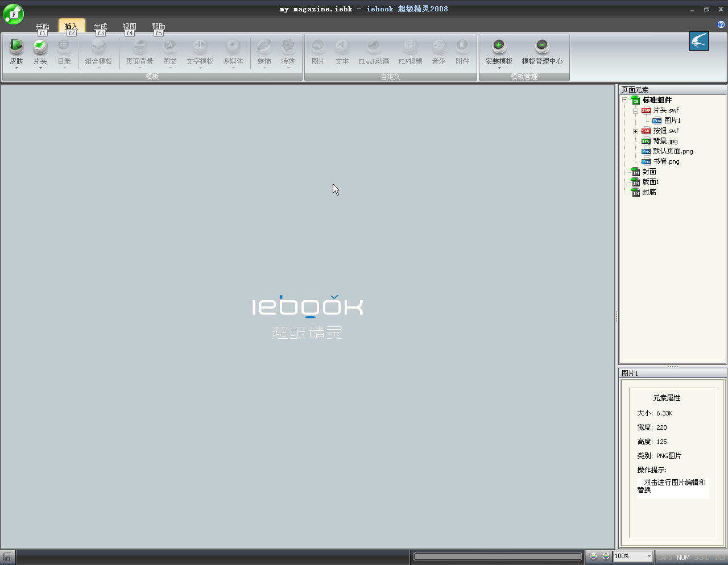Viewport: 728px width, 565px height.
Task: Click the 页面背景 ribbon icon
Action: (x=139, y=47)
